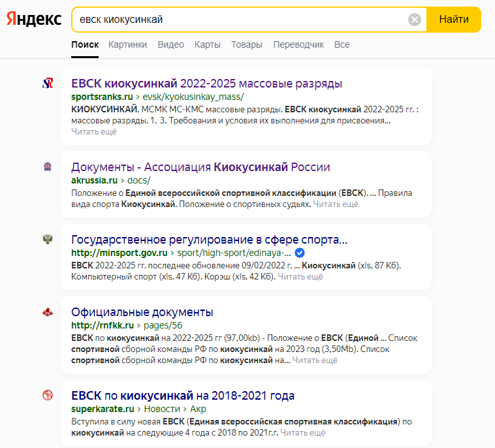
Task: Click the Акр breadcrumb link
Action: [x=198, y=409]
